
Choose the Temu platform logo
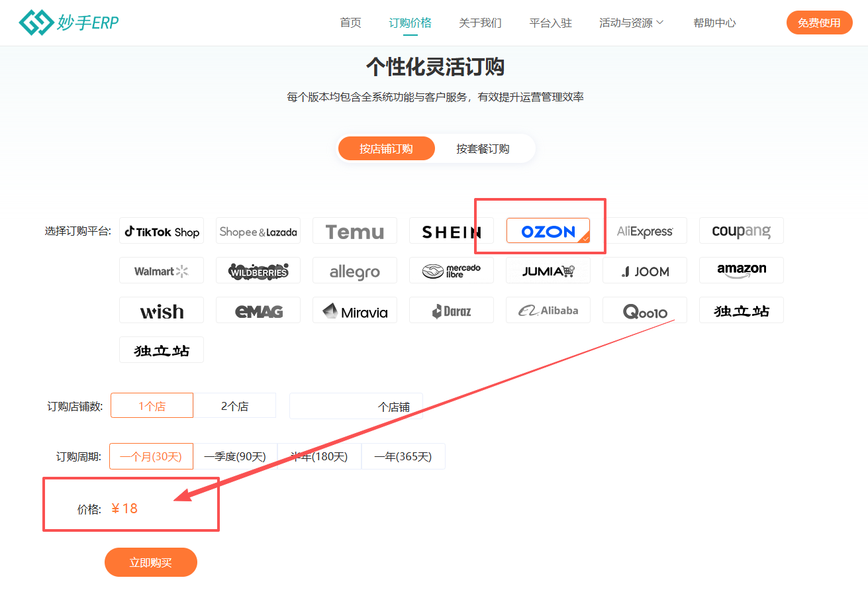tap(355, 231)
